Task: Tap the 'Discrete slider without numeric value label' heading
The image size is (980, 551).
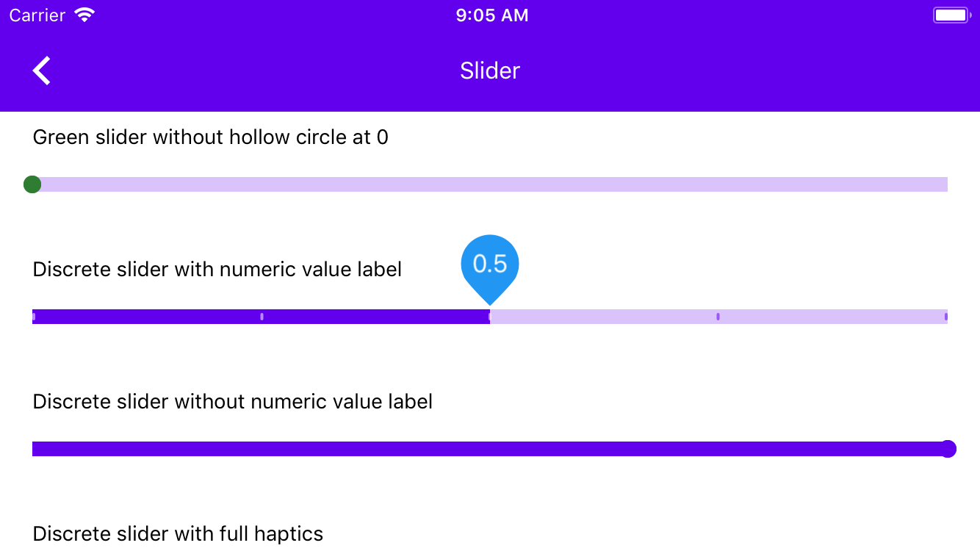Action: [x=232, y=401]
